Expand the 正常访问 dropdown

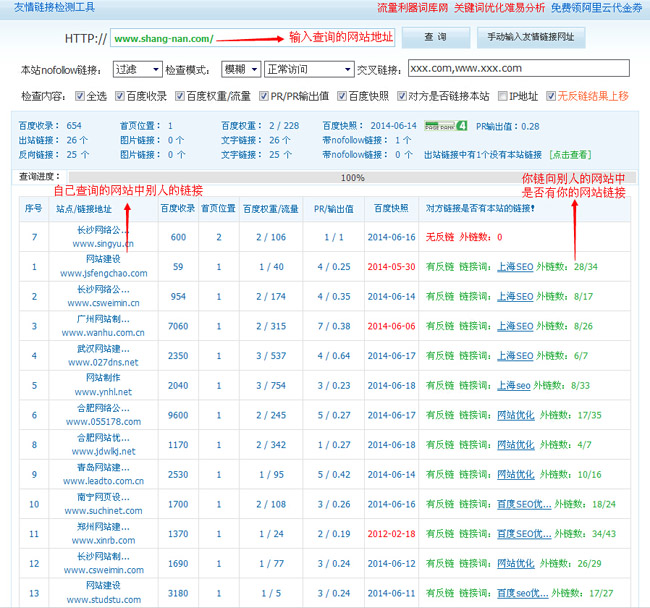300,69
